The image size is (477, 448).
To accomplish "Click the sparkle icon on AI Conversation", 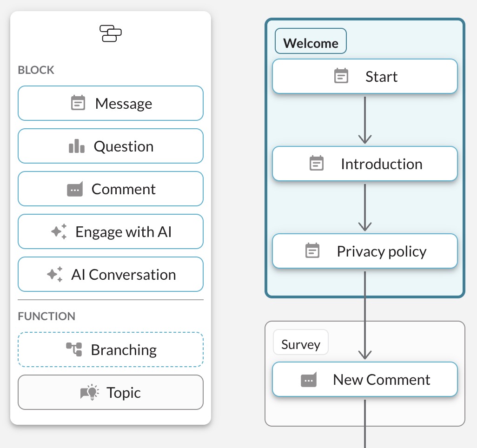I will pyautogui.click(x=55, y=274).
